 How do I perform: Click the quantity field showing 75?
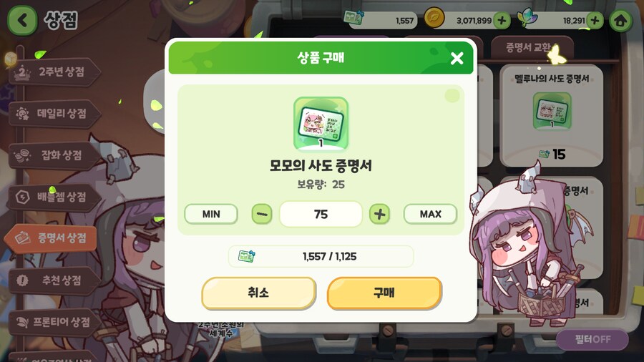(321, 214)
